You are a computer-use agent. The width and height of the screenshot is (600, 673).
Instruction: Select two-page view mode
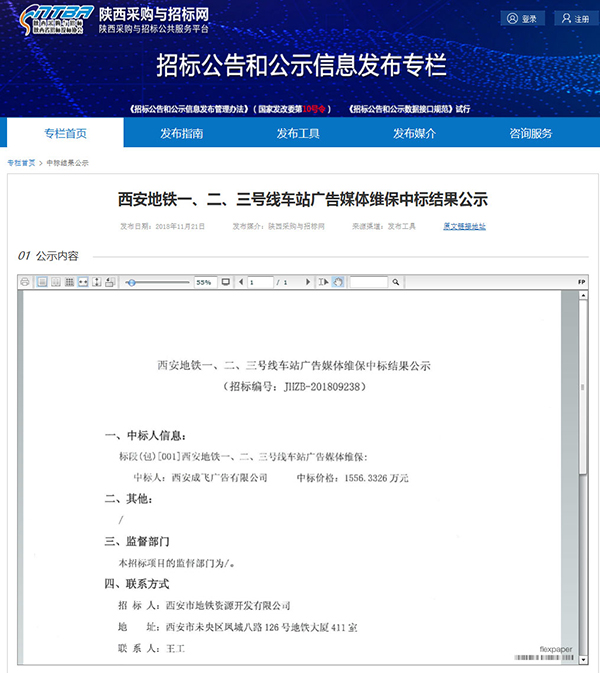[x=55, y=282]
